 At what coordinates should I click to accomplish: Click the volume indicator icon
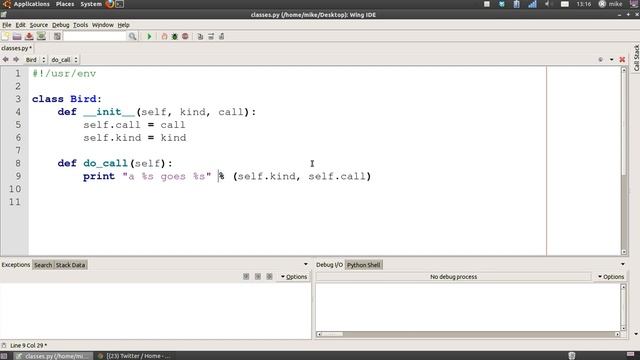tap(548, 4)
